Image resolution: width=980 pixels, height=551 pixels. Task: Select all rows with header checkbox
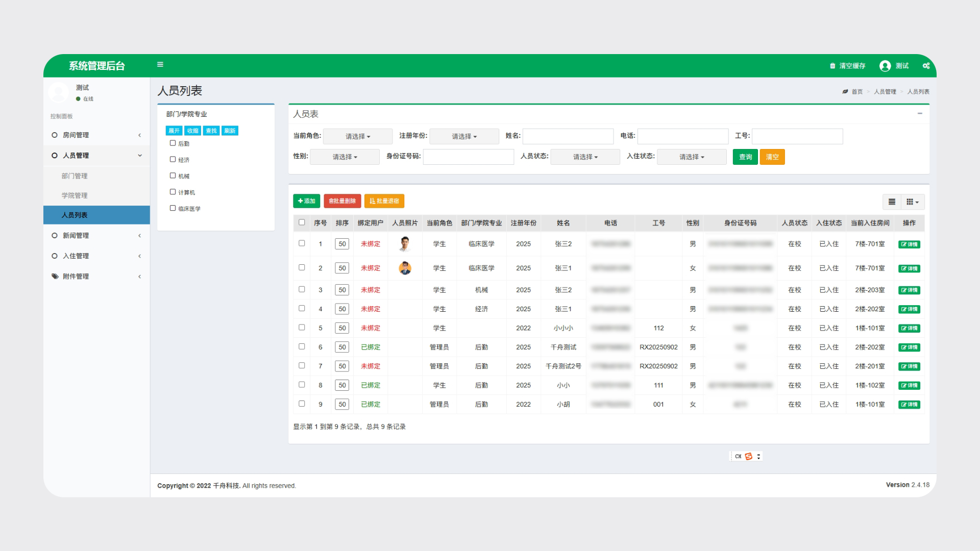coord(302,222)
